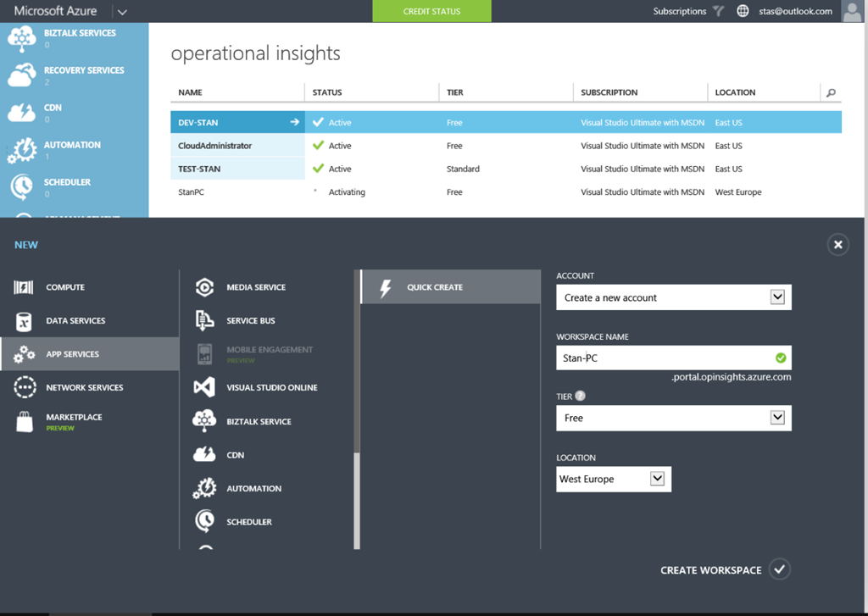This screenshot has width=868, height=616.
Task: Select the Automation icon in sidebar
Action: [x=21, y=149]
